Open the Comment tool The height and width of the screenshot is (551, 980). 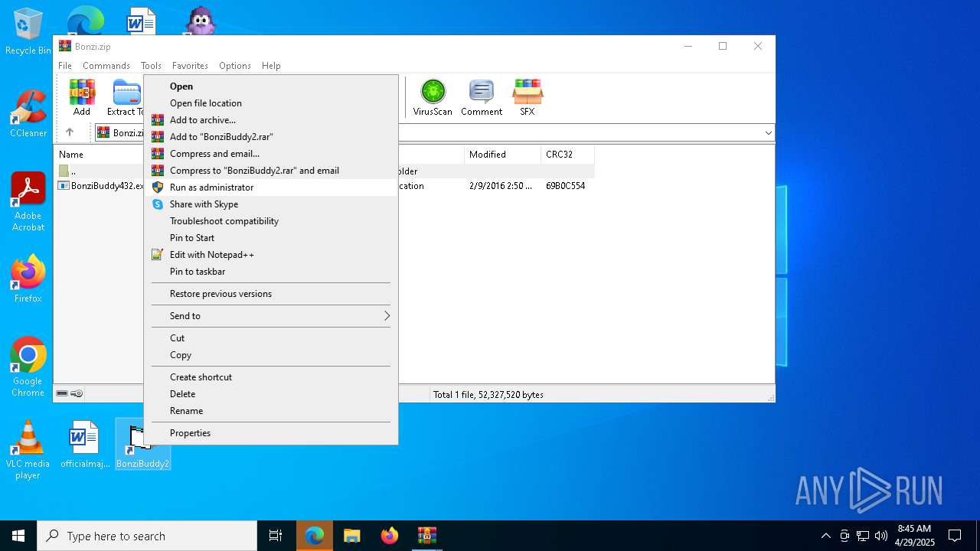pos(482,97)
